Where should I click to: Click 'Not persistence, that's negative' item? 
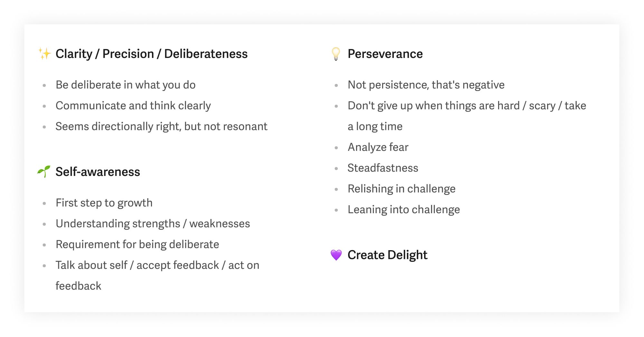click(x=426, y=85)
